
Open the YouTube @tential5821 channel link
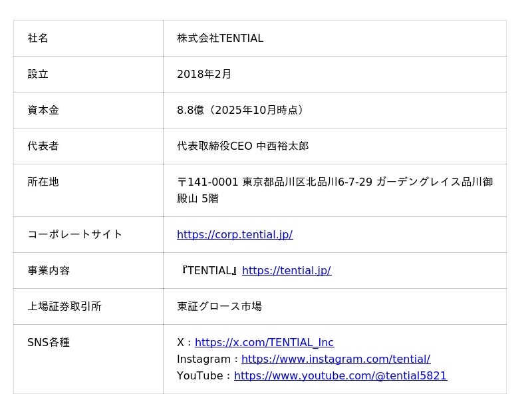pyautogui.click(x=340, y=375)
